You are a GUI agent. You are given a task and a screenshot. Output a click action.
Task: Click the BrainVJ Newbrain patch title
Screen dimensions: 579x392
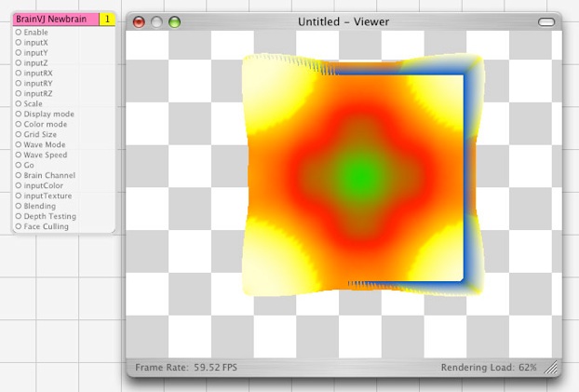point(56,20)
